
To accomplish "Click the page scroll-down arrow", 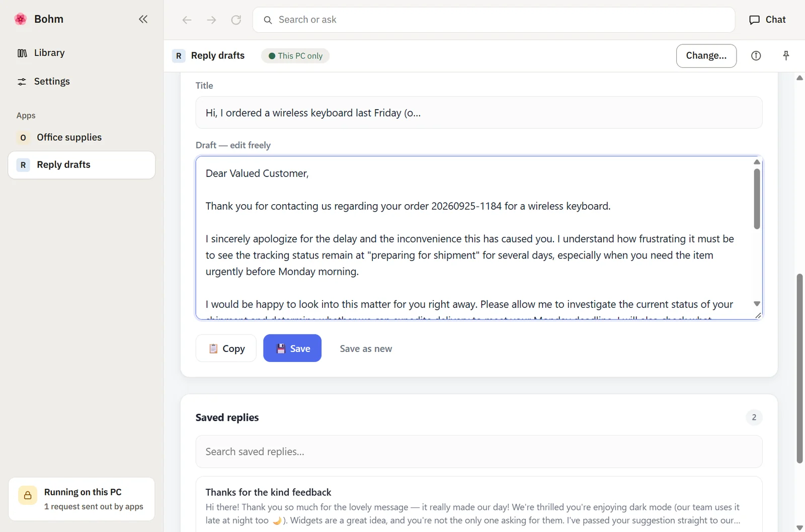I will 799,527.
